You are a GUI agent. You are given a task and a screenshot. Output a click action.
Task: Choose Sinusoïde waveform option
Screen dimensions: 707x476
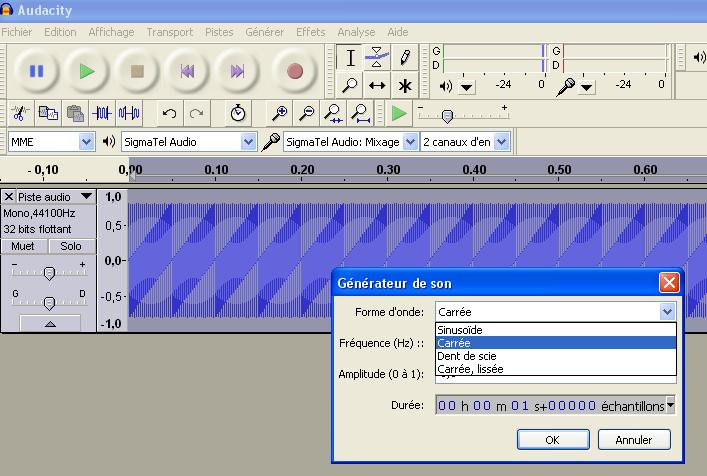coord(556,330)
